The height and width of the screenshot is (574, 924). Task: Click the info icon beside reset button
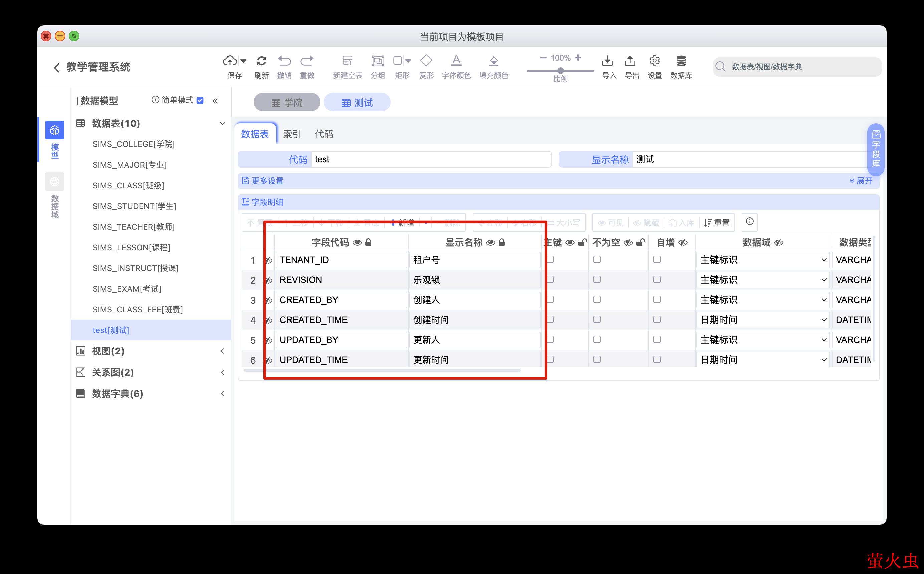[750, 221]
